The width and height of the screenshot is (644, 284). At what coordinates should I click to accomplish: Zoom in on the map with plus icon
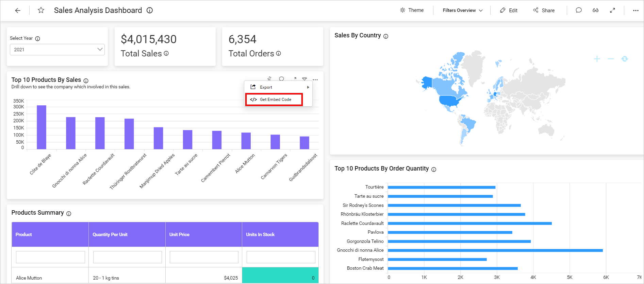pos(597,59)
